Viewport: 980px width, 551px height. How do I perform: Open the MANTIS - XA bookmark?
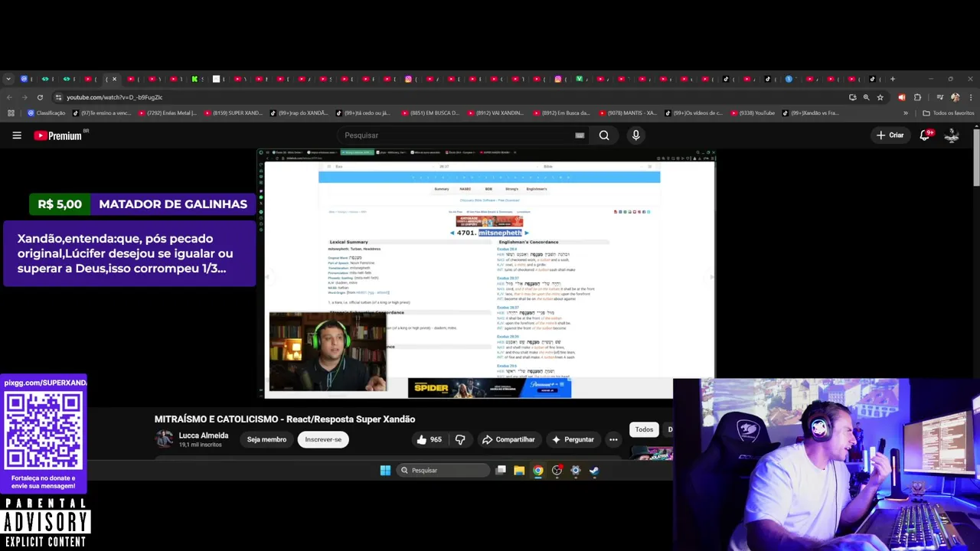coord(628,113)
